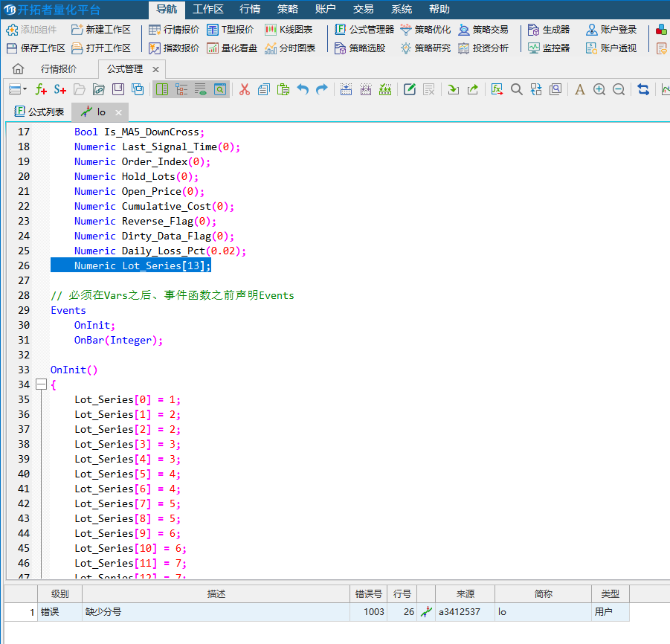Click the cut scissors icon in toolbar
This screenshot has height=644, width=670.
coord(244,89)
